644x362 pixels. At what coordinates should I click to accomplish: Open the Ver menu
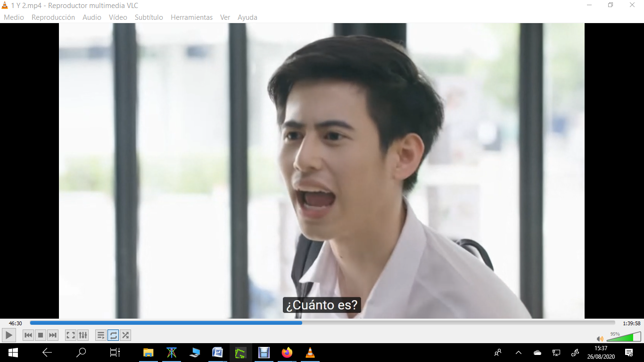coord(225,17)
